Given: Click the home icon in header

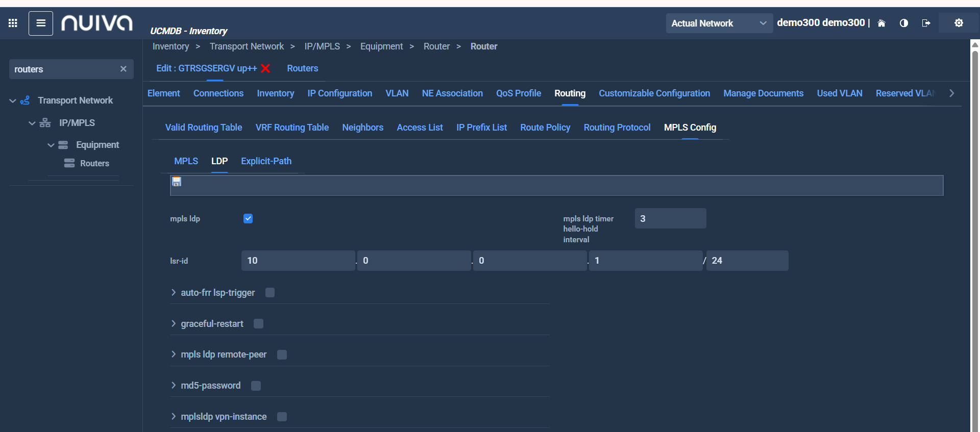Looking at the screenshot, I should coord(881,23).
